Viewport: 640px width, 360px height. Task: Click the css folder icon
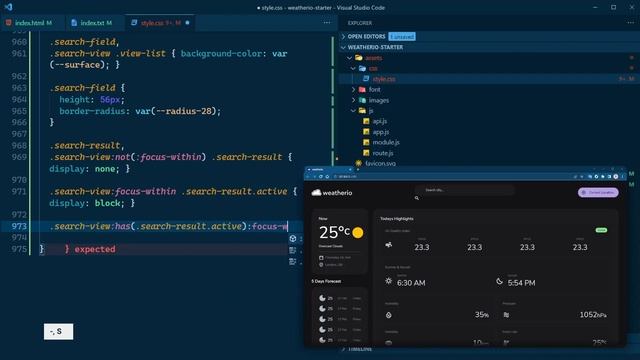tap(362, 69)
